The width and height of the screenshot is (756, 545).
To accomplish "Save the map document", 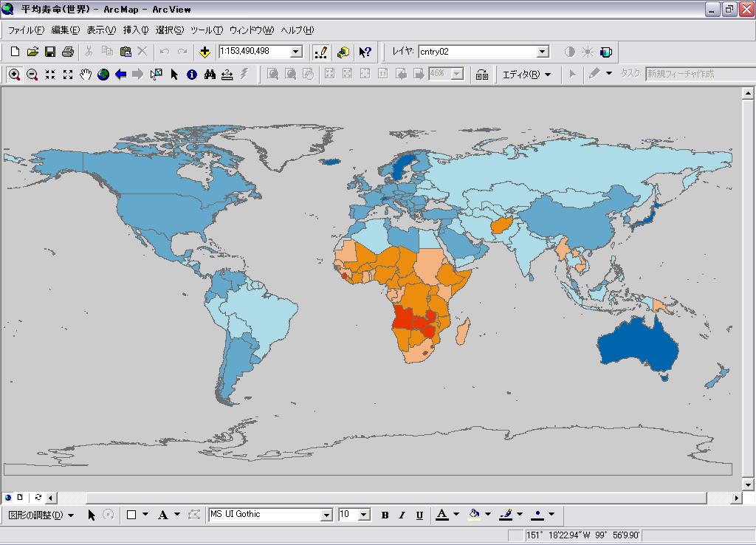I will pos(50,52).
